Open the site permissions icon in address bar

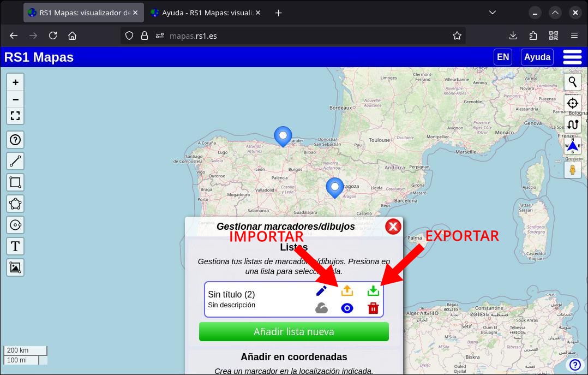point(160,35)
